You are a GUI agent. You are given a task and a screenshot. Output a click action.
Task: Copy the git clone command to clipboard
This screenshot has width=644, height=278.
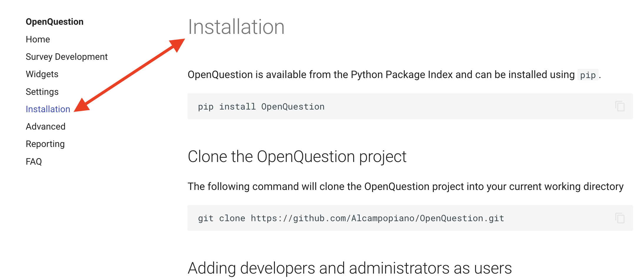click(x=619, y=218)
